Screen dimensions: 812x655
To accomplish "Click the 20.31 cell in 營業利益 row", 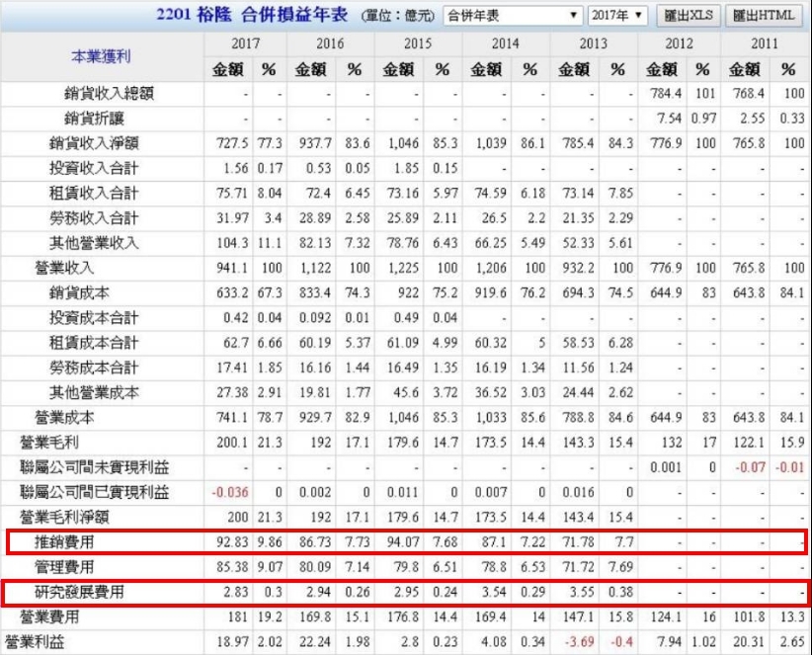I will 749,642.
